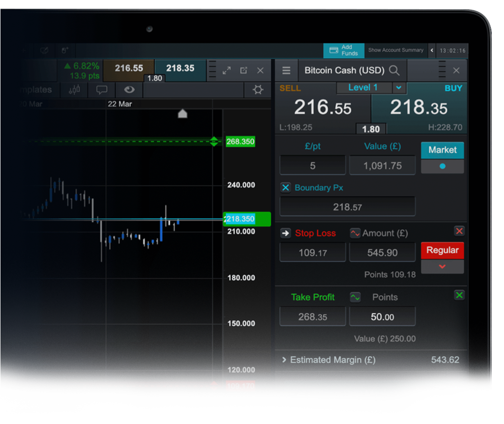Click the 6.82% price change indicator
504x424 pixels.
pos(82,66)
